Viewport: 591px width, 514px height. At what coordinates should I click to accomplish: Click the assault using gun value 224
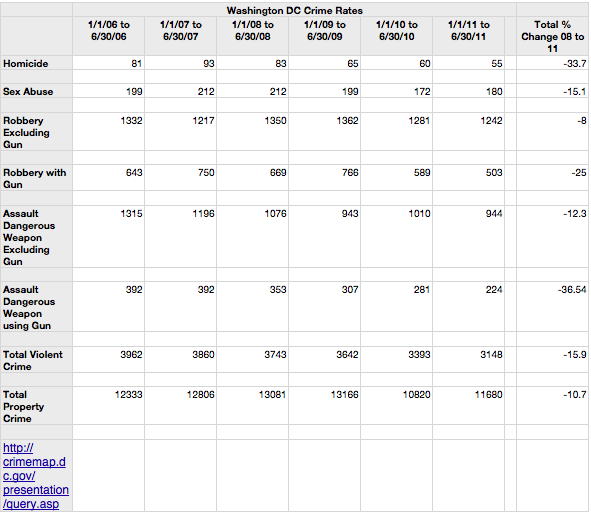(494, 290)
